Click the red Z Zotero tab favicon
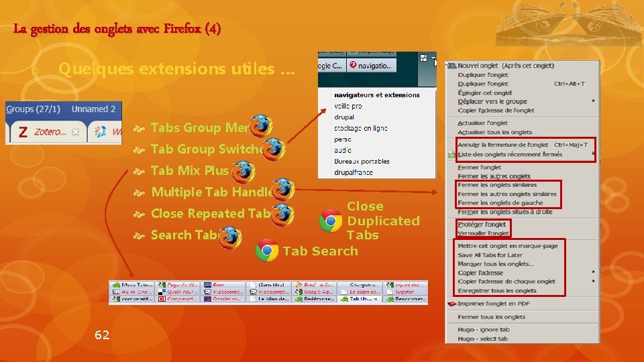Viewport: 644px width, 362px height. 23,132
